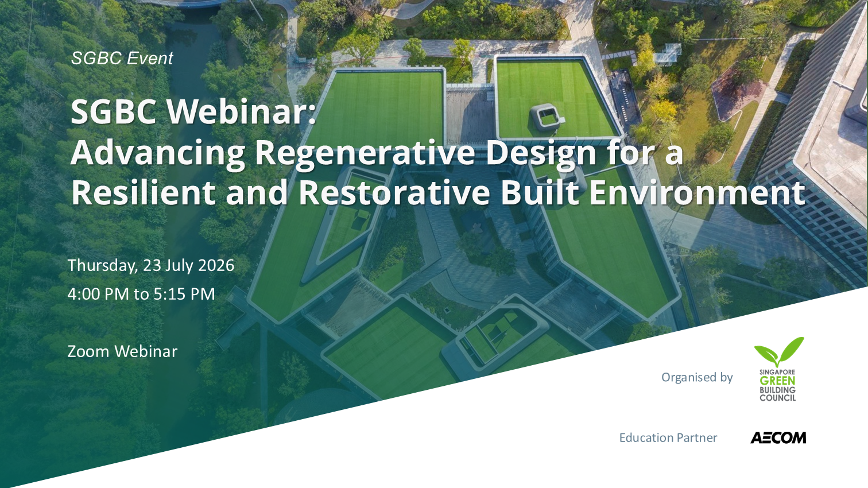Select the 'SGBC Event' label
868x488 pixels.
(x=122, y=58)
